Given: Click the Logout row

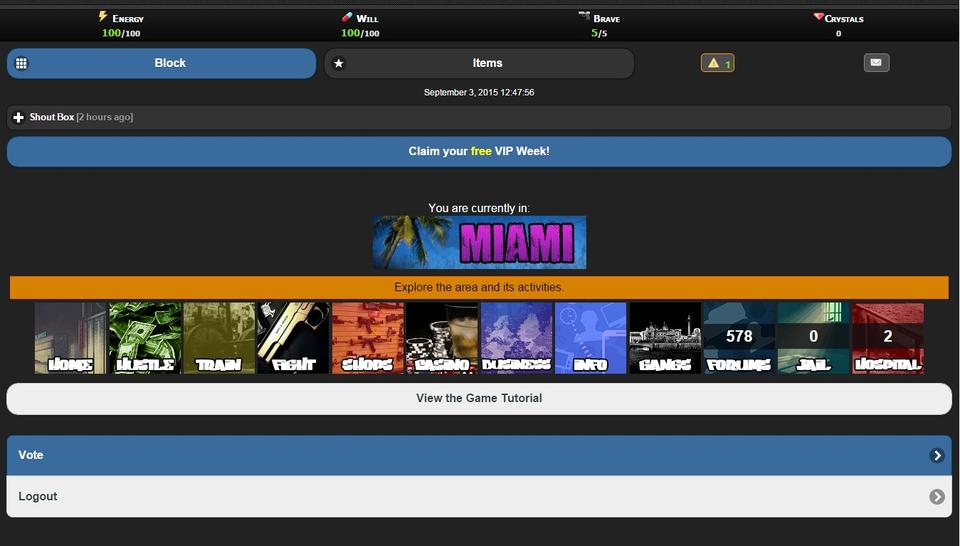Looking at the screenshot, I should (479, 497).
